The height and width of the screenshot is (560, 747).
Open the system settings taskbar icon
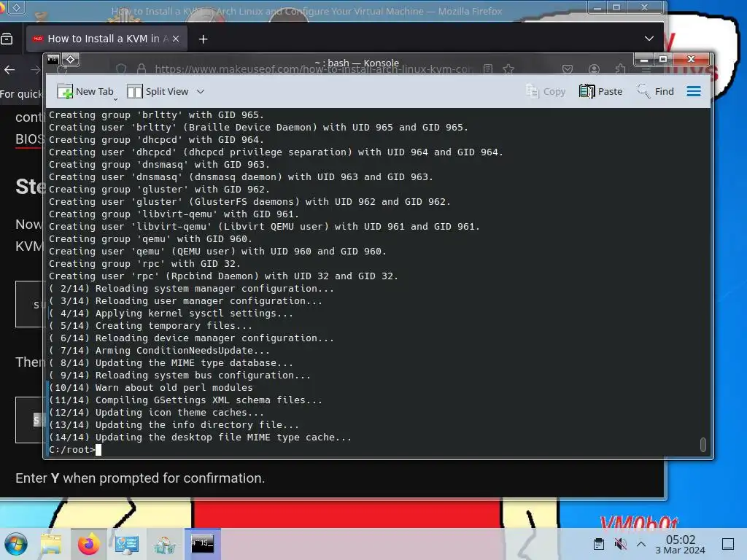pos(127,544)
